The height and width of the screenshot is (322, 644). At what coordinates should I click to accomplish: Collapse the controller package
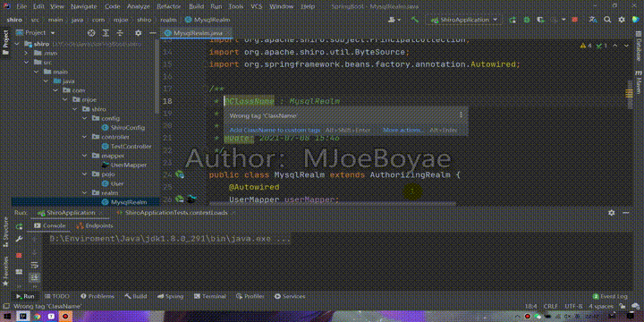[85, 137]
